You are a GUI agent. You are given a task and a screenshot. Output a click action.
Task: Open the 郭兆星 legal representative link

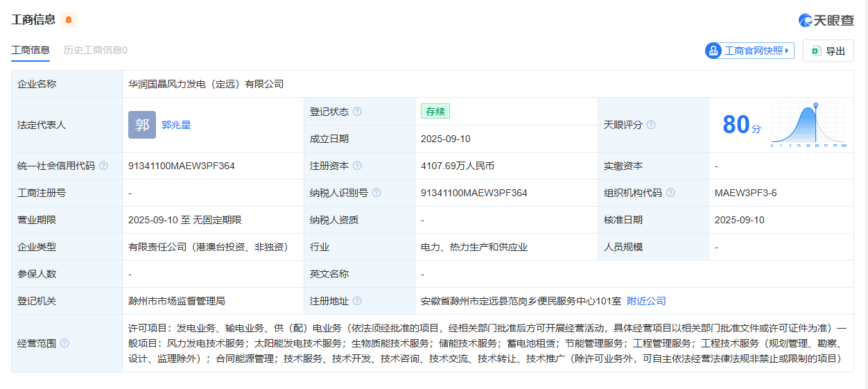pos(176,125)
